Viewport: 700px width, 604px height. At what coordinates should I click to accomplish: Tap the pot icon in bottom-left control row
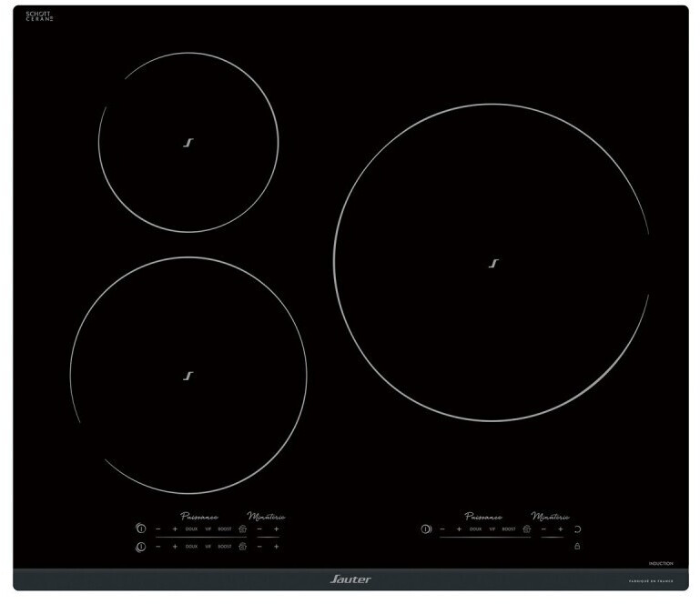pyautogui.click(x=242, y=547)
